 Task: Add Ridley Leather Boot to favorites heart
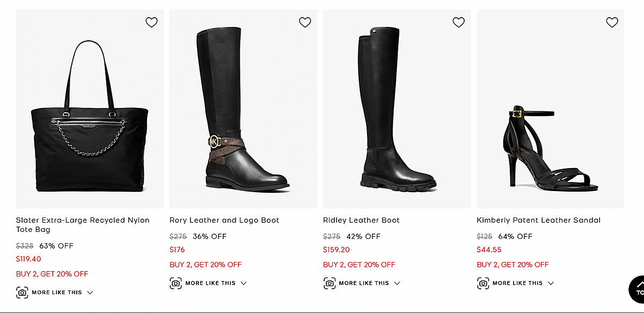click(459, 23)
